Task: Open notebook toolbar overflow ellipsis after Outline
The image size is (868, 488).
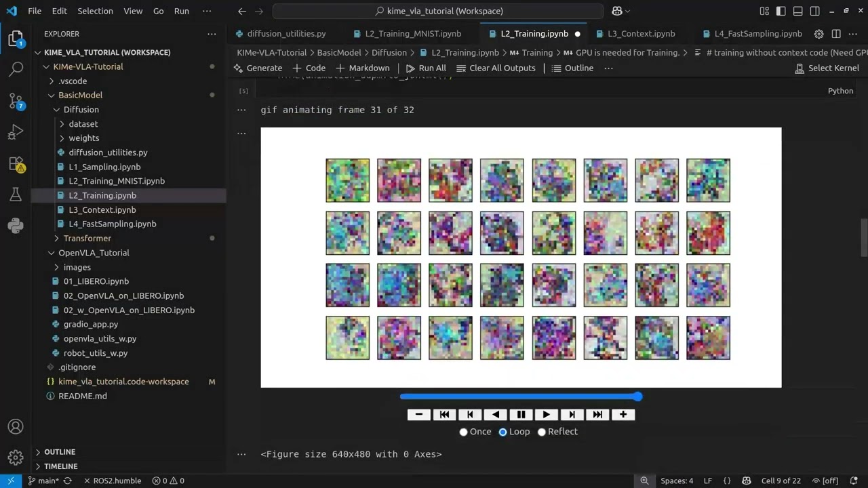Action: 608,68
